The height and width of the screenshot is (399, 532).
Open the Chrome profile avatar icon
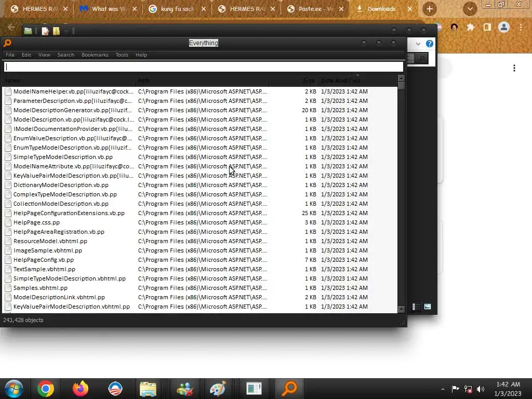[x=504, y=27]
